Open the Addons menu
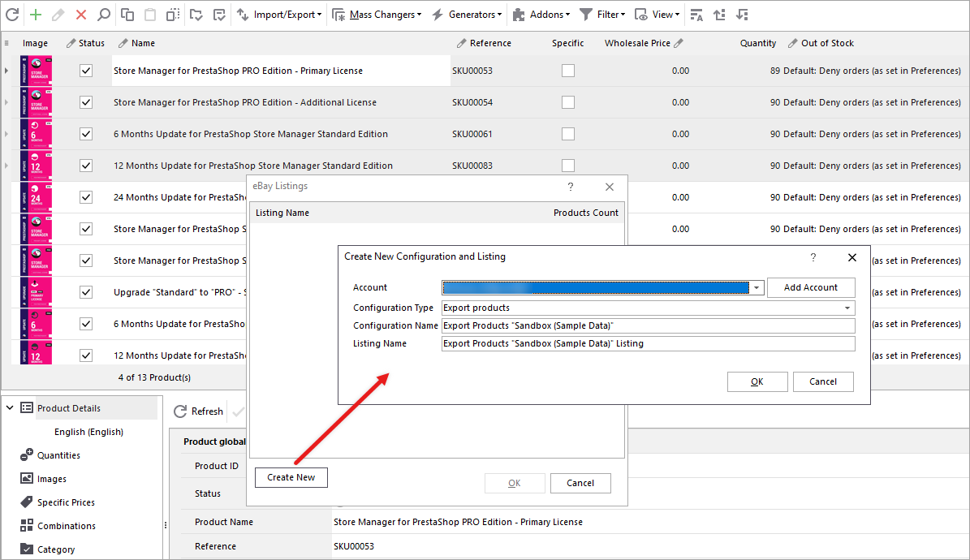Screen dimensions: 970x560 click(541, 15)
